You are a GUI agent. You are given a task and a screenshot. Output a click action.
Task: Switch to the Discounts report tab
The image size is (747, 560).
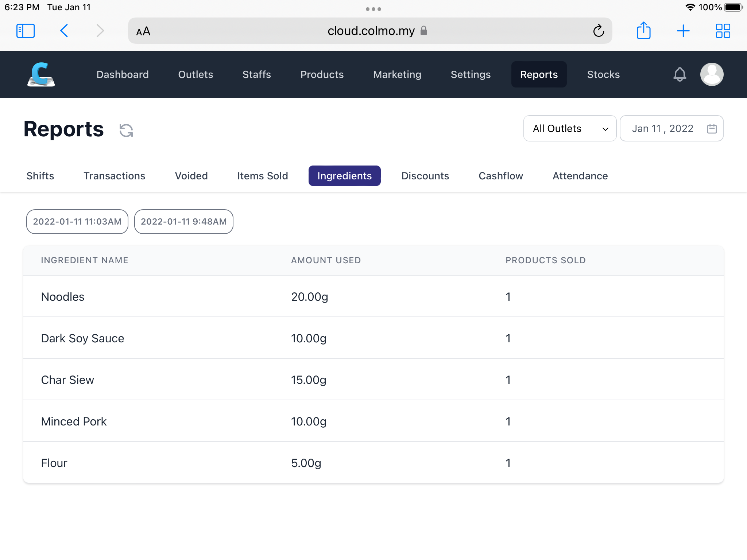[425, 176]
